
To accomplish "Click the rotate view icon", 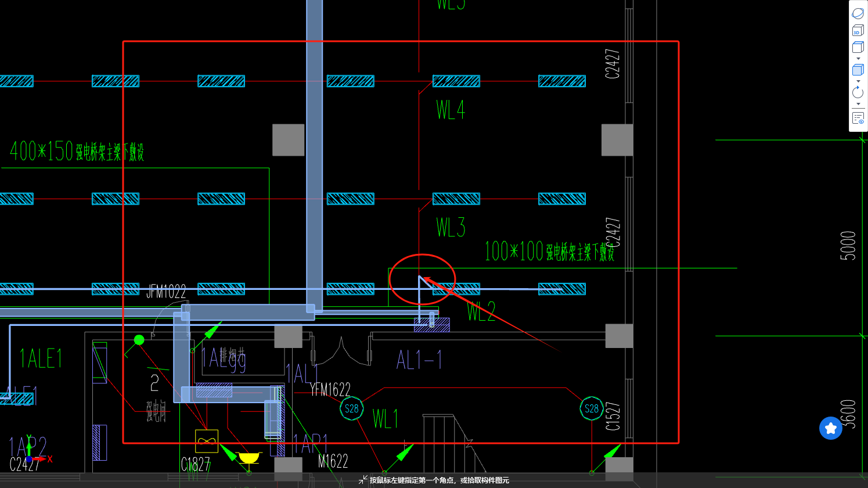I will (858, 92).
